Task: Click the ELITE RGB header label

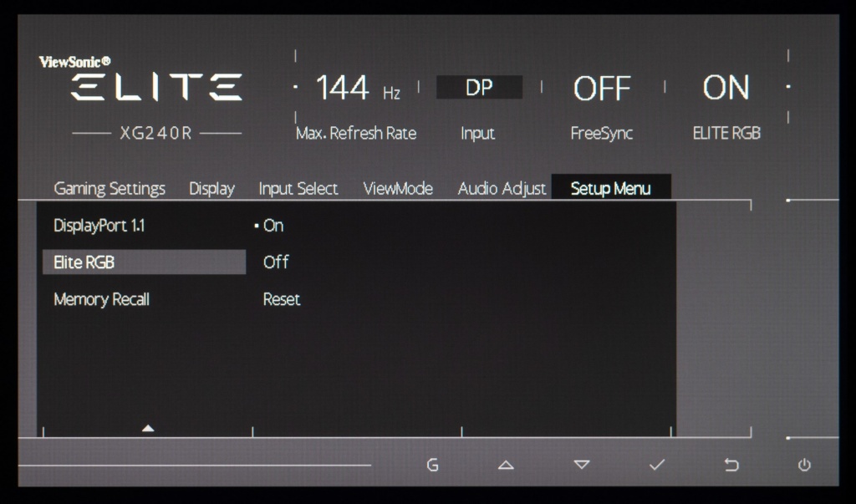Action: (726, 133)
